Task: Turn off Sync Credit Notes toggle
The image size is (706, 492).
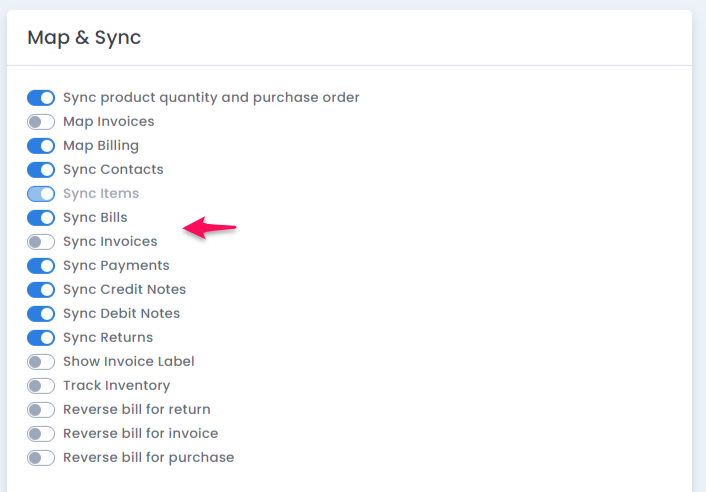Action: [41, 290]
